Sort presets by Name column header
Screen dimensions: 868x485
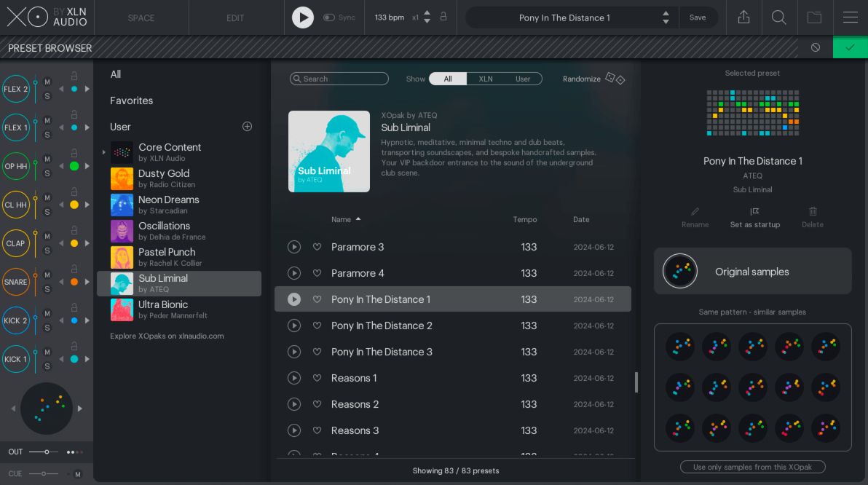point(341,219)
